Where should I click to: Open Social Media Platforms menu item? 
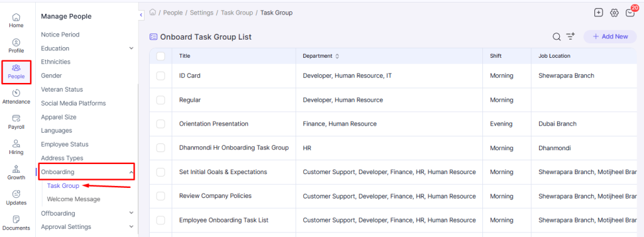[74, 103]
